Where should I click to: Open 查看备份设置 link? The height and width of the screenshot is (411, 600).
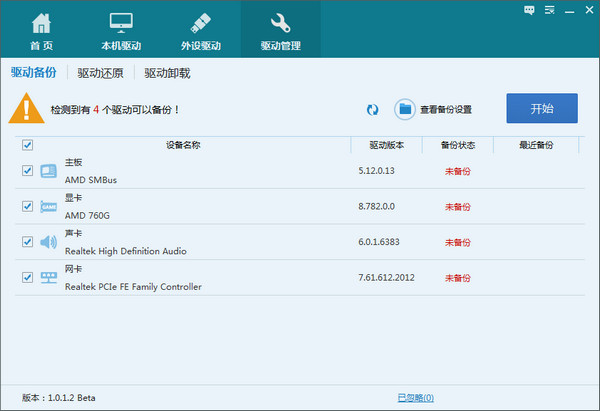click(445, 109)
